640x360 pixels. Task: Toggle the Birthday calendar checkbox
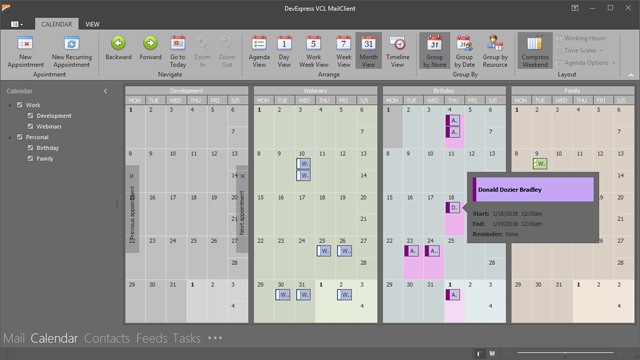point(30,148)
